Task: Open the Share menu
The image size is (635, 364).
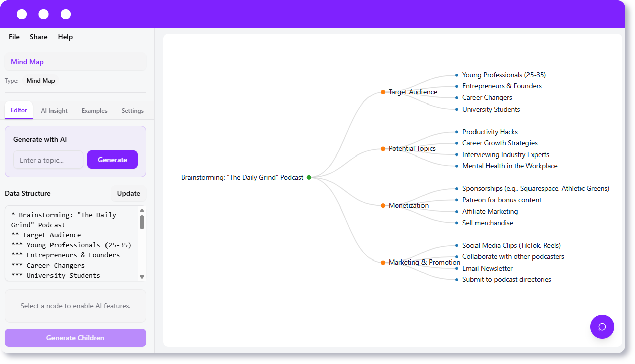Action: tap(38, 37)
